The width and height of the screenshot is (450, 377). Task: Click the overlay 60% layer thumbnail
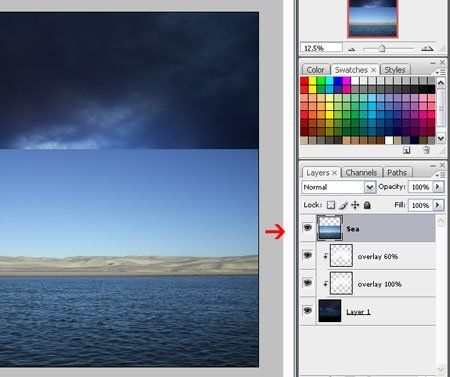[341, 256]
